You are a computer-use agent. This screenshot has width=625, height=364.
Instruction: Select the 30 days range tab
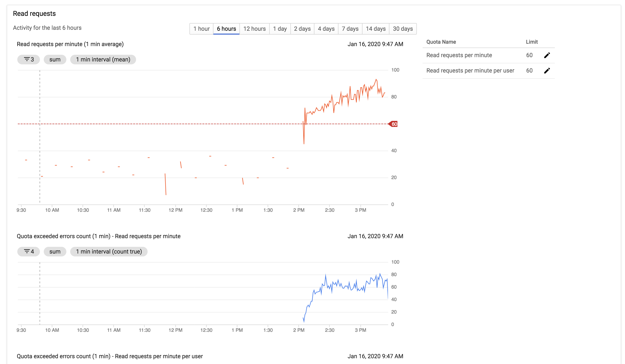[403, 29]
